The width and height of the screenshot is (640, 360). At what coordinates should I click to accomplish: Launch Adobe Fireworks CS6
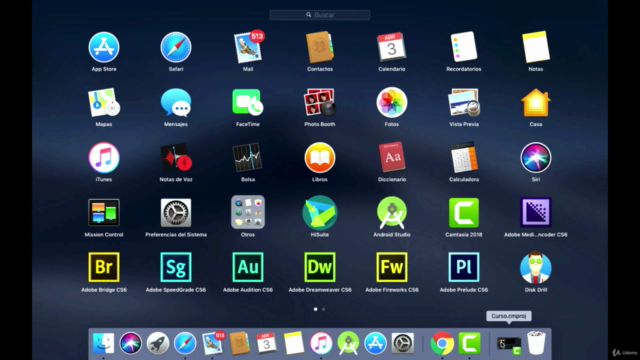391,267
